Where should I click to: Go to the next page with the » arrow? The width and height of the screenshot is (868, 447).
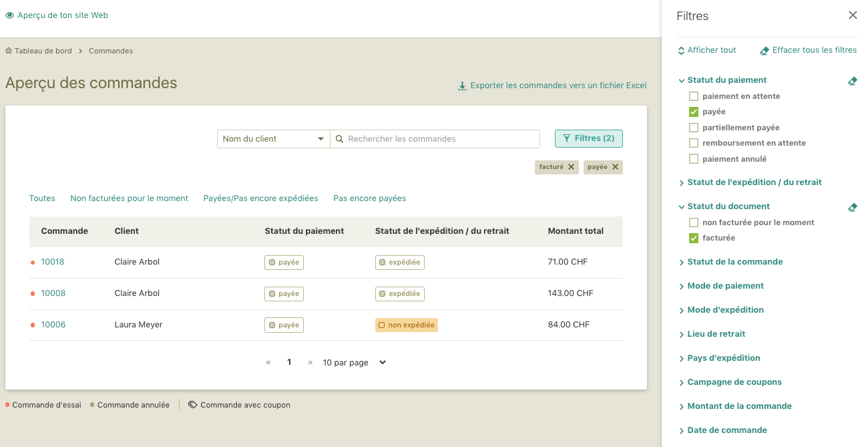310,362
